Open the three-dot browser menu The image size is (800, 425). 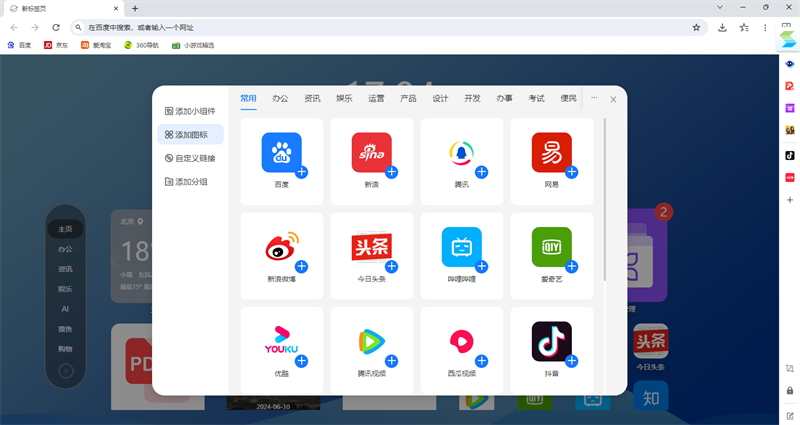[x=765, y=28]
